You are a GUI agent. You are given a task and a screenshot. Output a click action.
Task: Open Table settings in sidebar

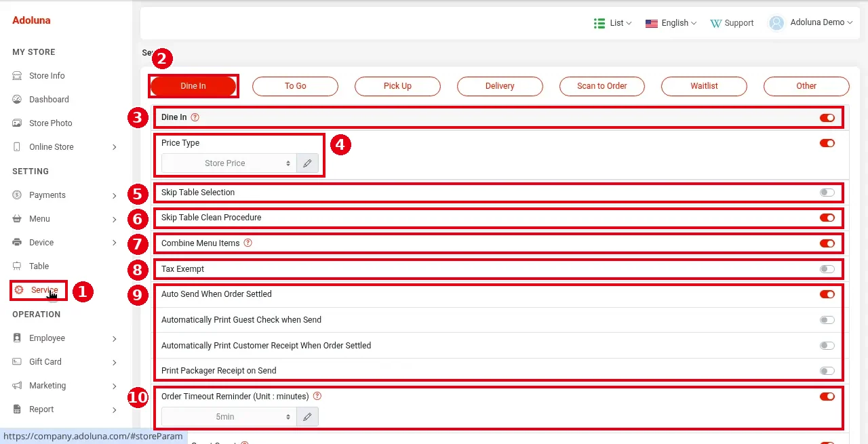click(x=39, y=266)
